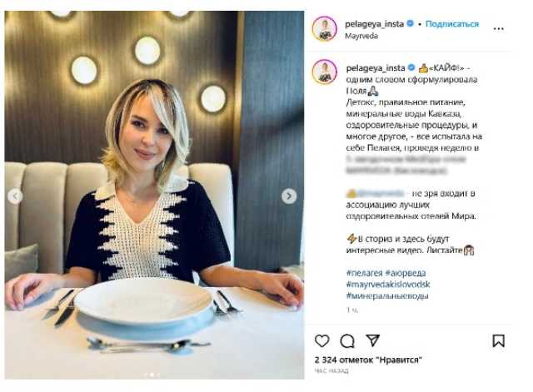Open the #минеральныеводы hashtag

387,295
